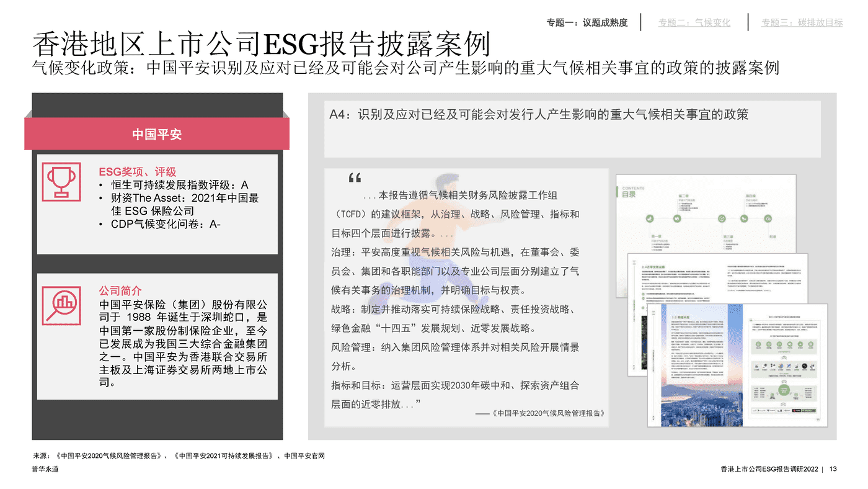Click the 普华永道 footer label
Image resolution: width=868 pixels, height=489 pixels.
pyautogui.click(x=46, y=470)
